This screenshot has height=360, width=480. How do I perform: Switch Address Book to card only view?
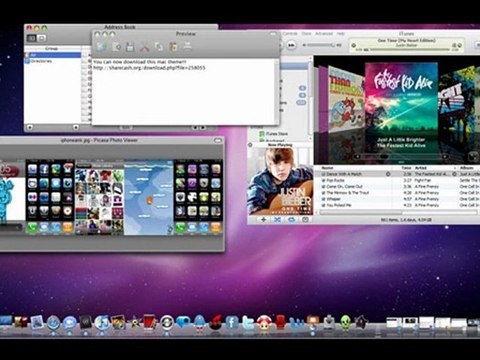coord(41,38)
